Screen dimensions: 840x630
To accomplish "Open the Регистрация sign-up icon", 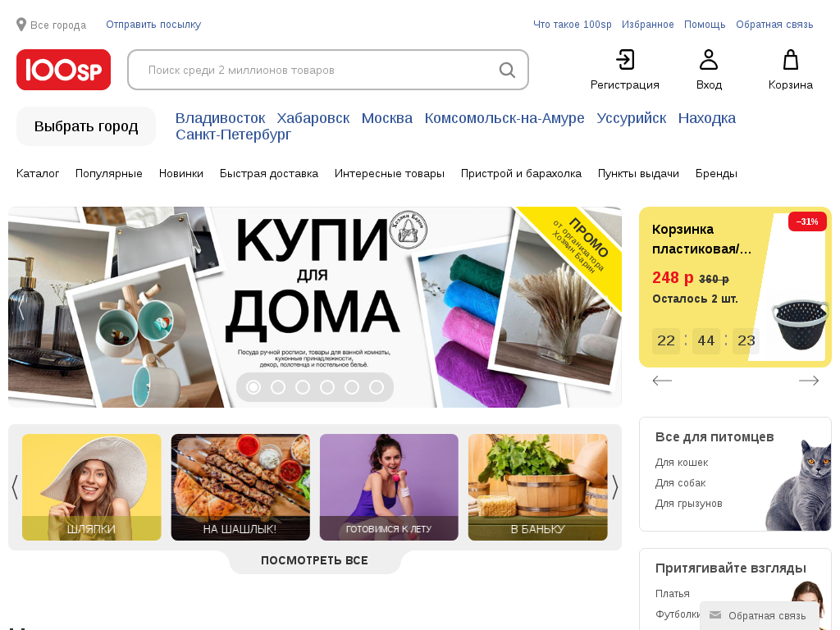I will tap(624, 59).
